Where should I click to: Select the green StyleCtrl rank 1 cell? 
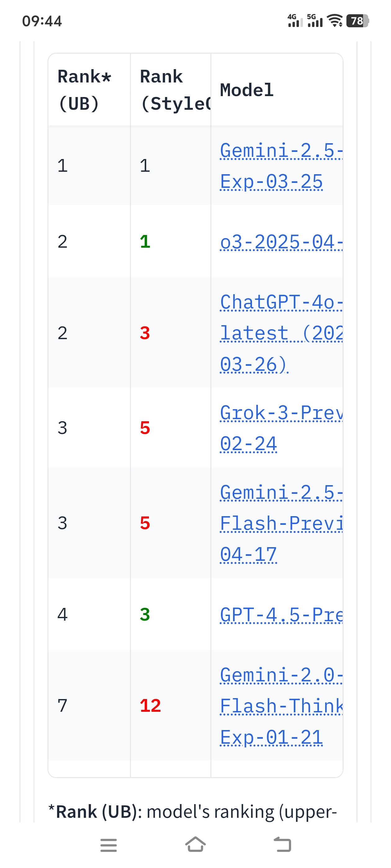point(145,241)
